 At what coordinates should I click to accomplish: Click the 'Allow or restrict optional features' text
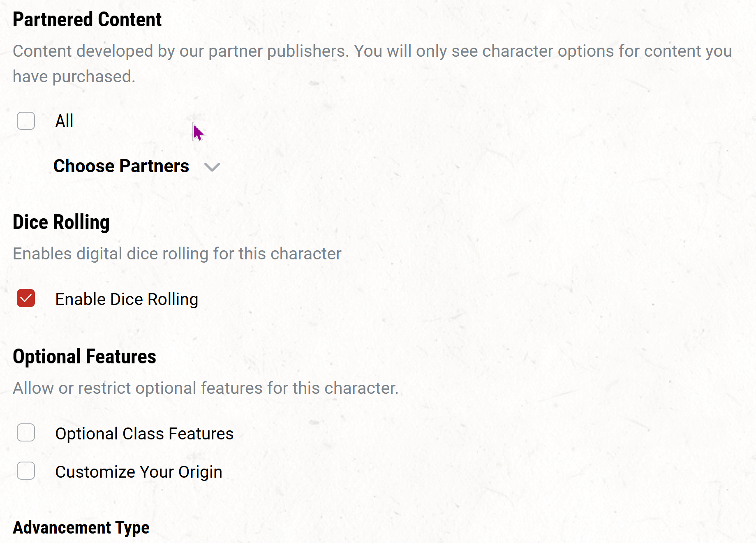[x=206, y=388]
